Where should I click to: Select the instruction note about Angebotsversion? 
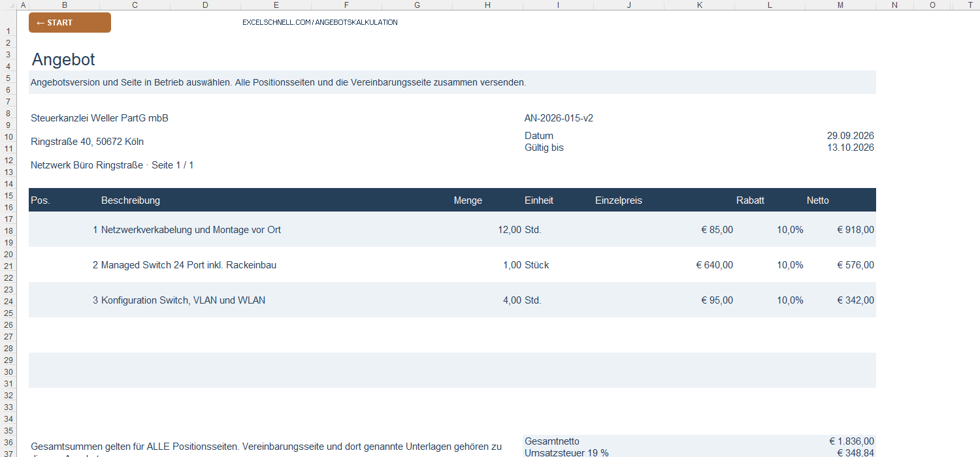click(x=278, y=82)
